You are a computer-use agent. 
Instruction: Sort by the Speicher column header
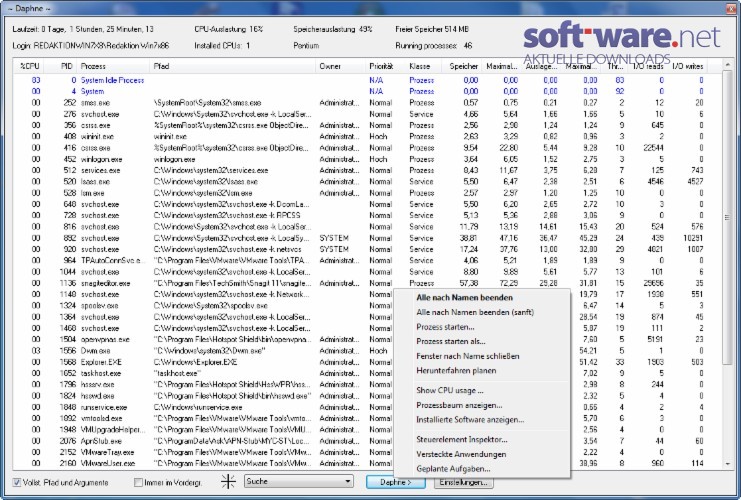(461, 67)
